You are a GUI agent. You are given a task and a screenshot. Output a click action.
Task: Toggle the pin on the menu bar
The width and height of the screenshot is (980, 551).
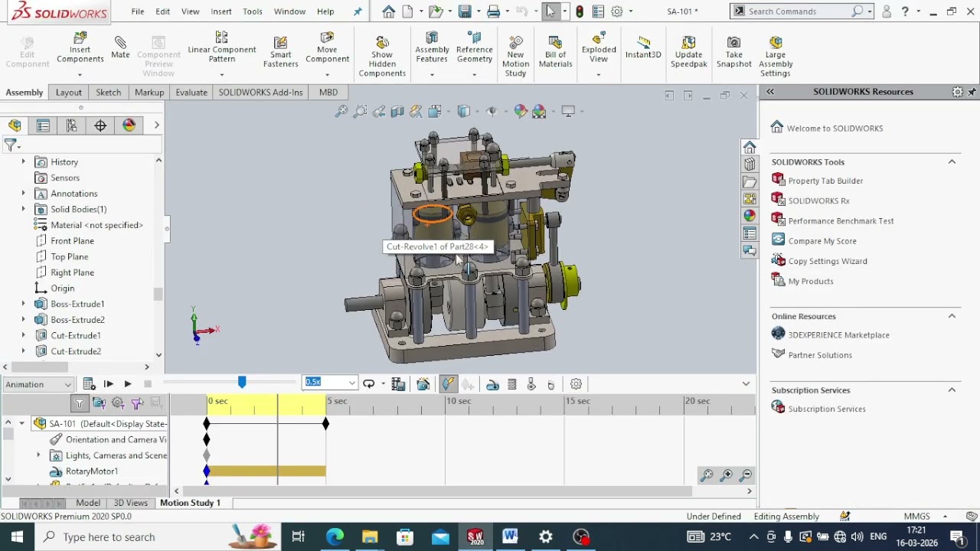358,11
